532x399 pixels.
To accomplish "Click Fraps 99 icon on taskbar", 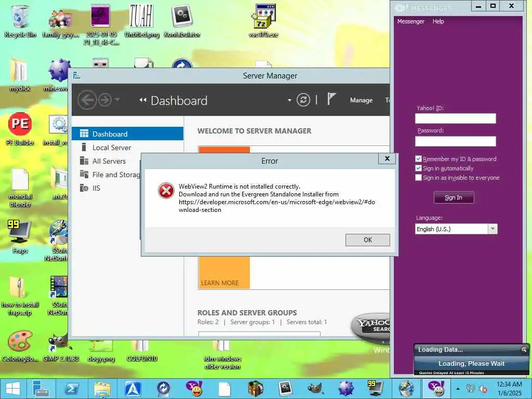I will click(x=375, y=389).
